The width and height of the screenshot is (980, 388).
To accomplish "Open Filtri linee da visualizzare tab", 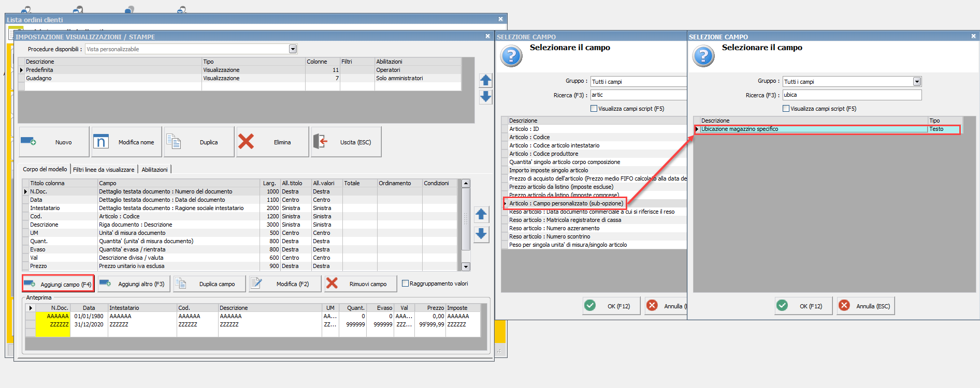I will pyautogui.click(x=104, y=170).
